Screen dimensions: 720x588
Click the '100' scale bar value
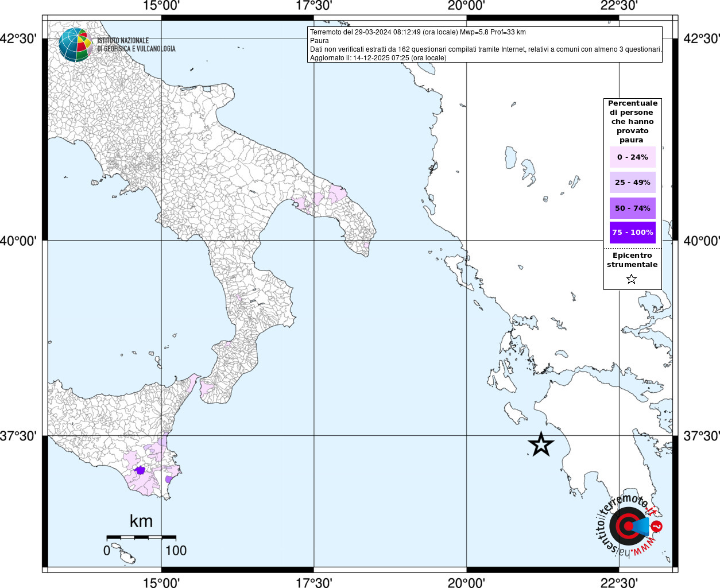point(176,550)
